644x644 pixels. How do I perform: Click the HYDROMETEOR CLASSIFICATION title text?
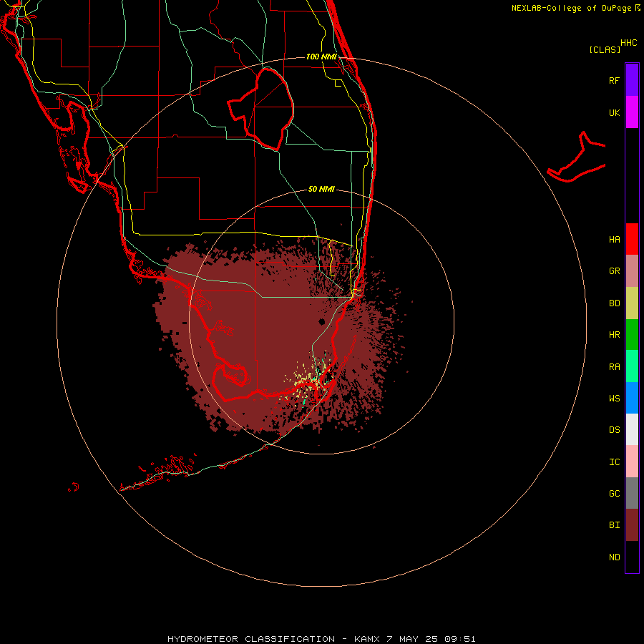pyautogui.click(x=251, y=639)
